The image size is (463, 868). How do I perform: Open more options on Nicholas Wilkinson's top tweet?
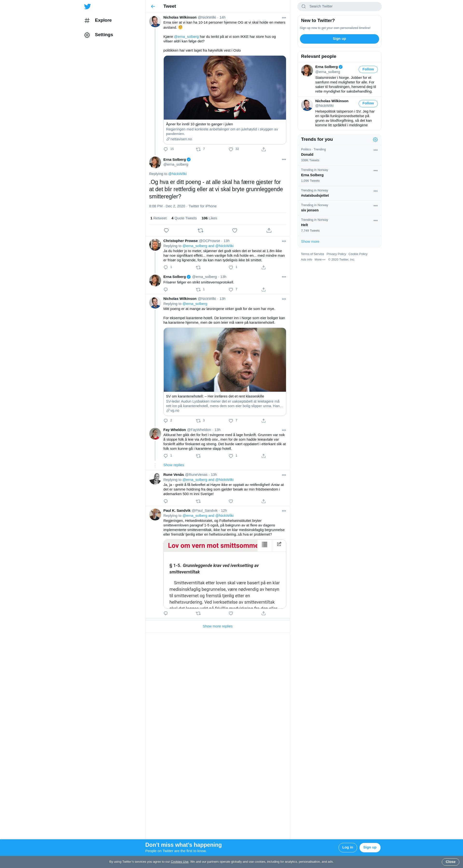[284, 18]
